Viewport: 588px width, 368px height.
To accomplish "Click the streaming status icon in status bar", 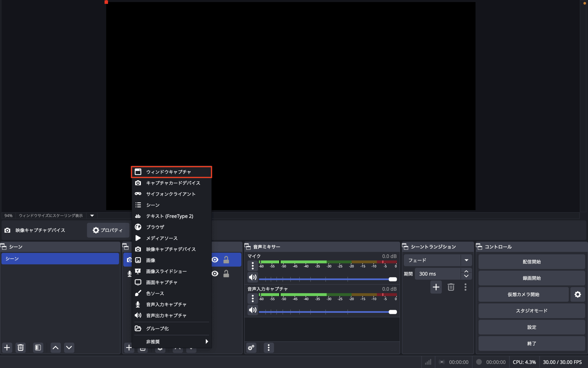I will click(442, 362).
